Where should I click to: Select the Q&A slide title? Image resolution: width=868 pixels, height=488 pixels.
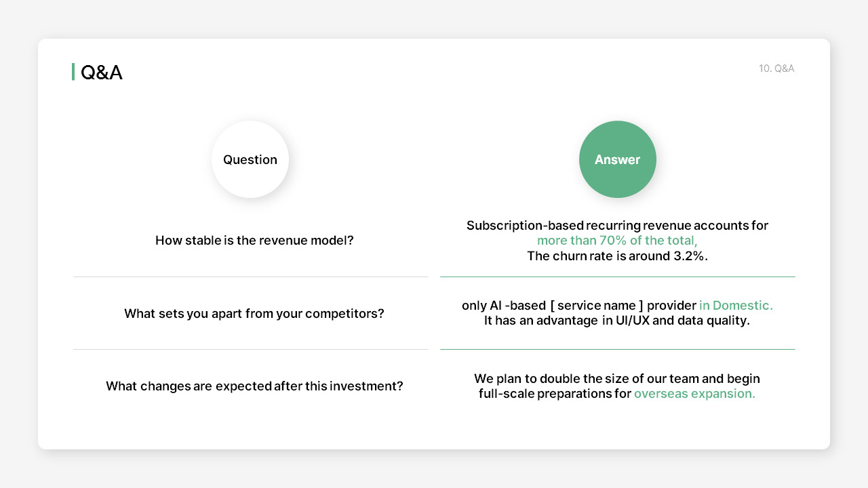click(102, 72)
